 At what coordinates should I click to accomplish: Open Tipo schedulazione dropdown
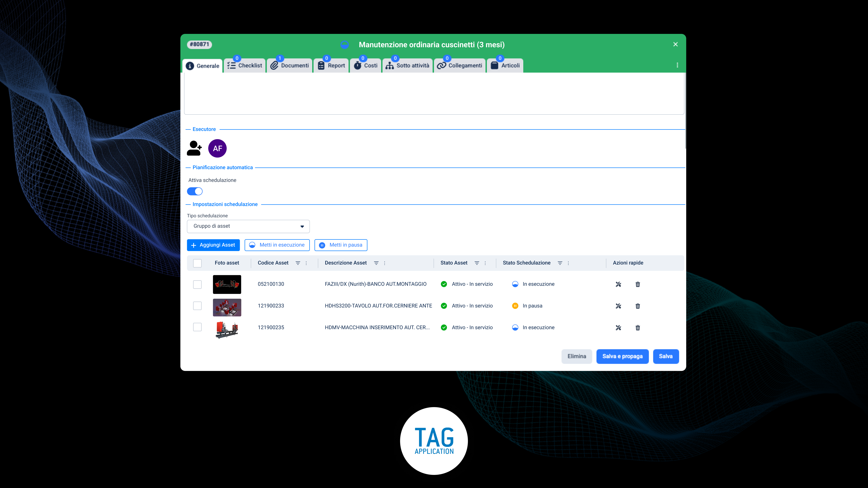[248, 226]
